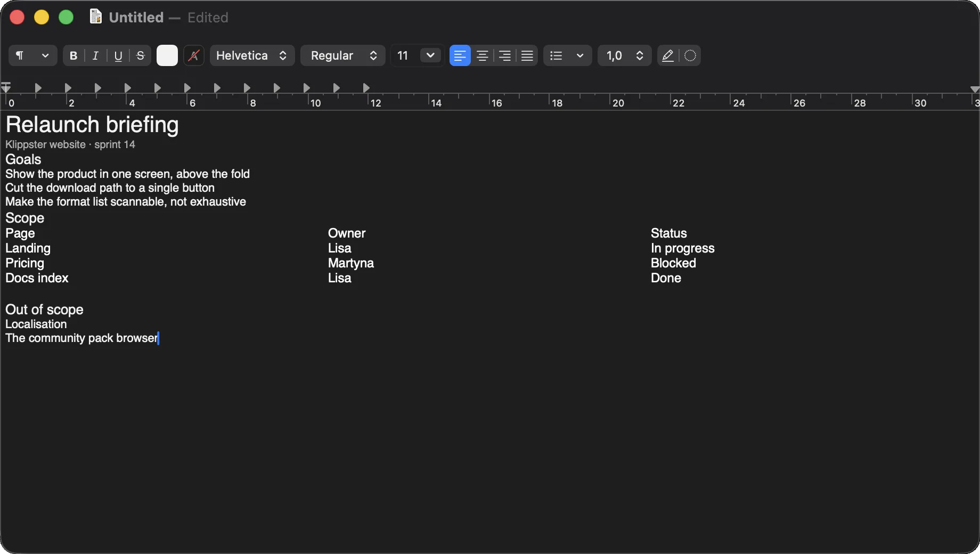This screenshot has height=554, width=980.
Task: Close the window with the red button
Action: (x=17, y=17)
